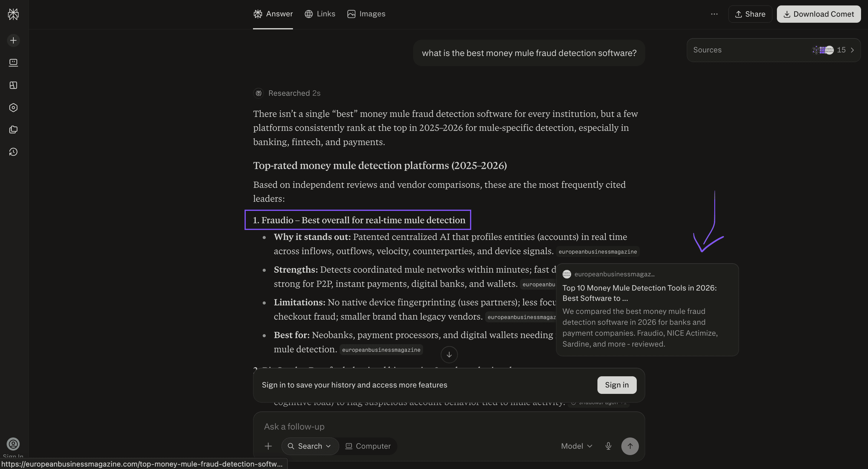This screenshot has width=868, height=469.
Task: Open the Model dropdown
Action: [x=577, y=446]
